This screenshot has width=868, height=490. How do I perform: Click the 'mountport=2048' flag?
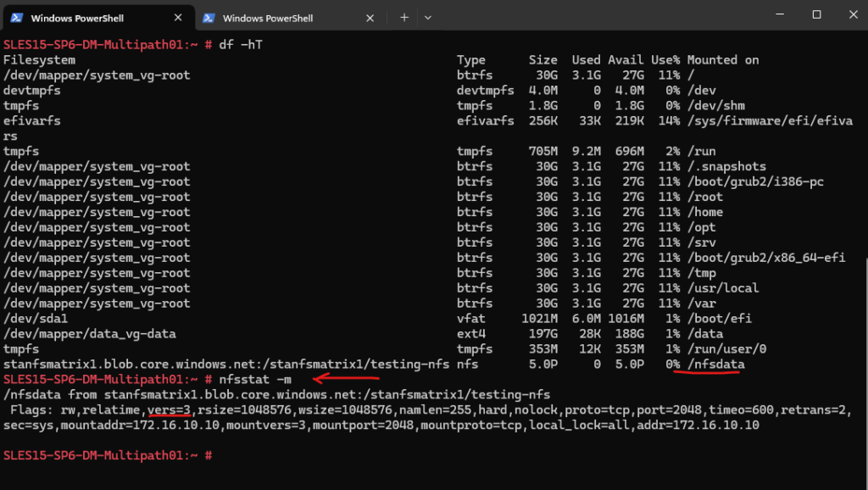(363, 426)
